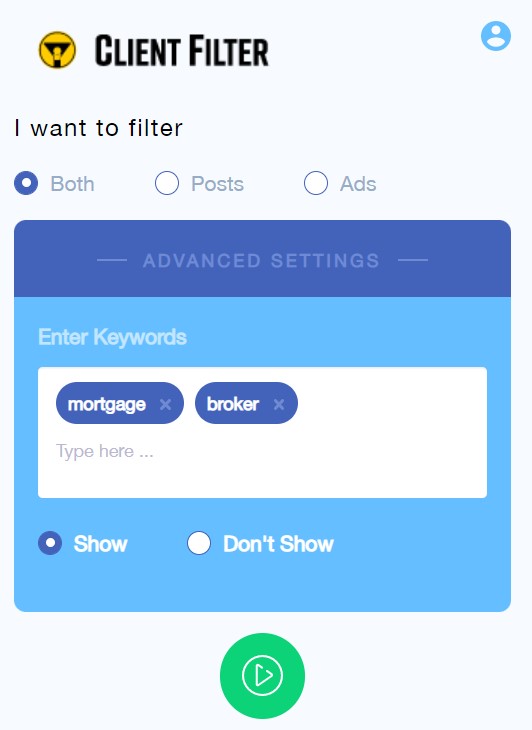Image resolution: width=532 pixels, height=730 pixels.
Task: Select the Ads radio button
Action: tap(316, 183)
